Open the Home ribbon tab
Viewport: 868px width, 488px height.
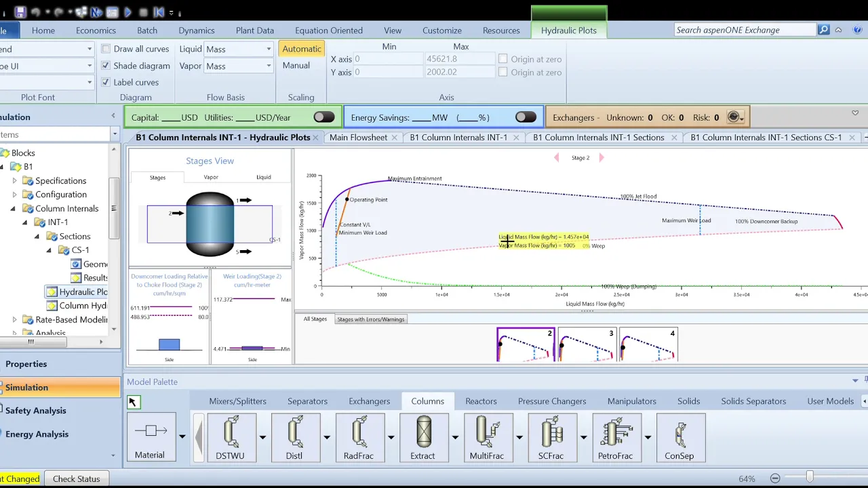(43, 30)
